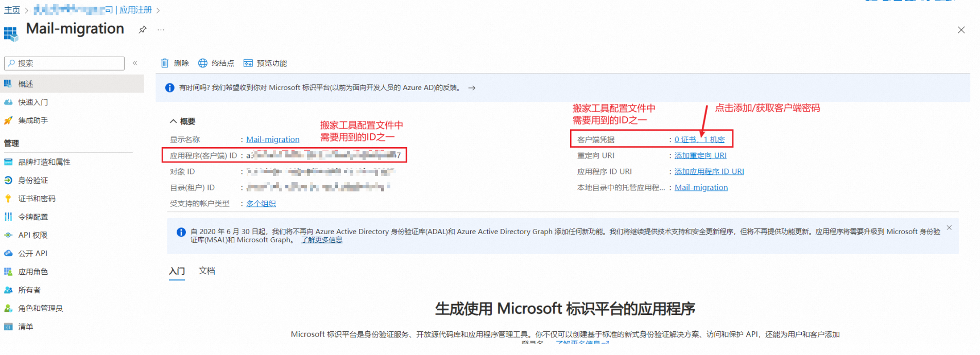Click the trash icon for 删除
Viewport: 980px width, 355px height.
[165, 63]
